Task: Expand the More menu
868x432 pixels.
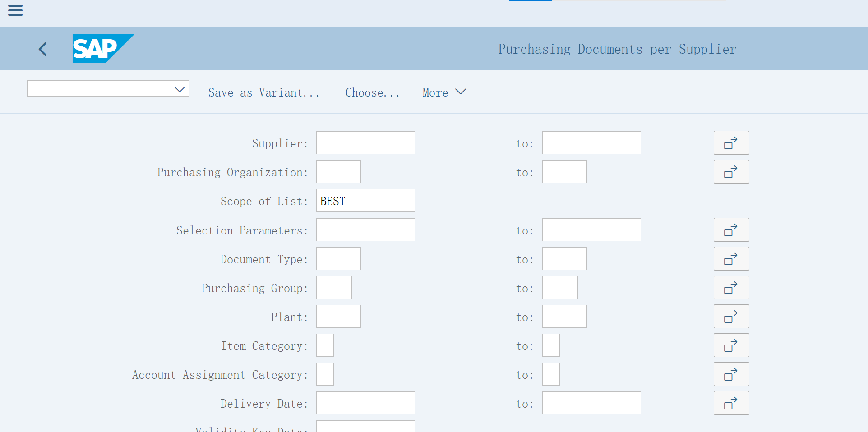Action: point(444,92)
